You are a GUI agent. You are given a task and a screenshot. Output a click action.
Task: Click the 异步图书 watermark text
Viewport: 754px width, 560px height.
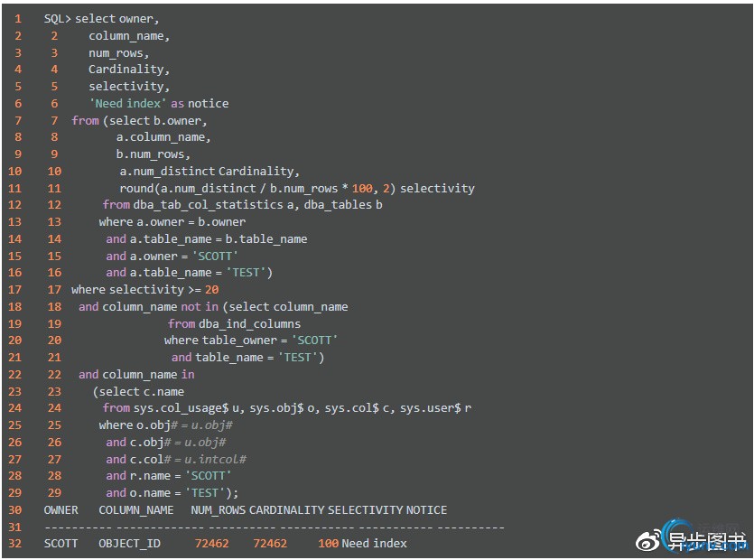(x=707, y=542)
